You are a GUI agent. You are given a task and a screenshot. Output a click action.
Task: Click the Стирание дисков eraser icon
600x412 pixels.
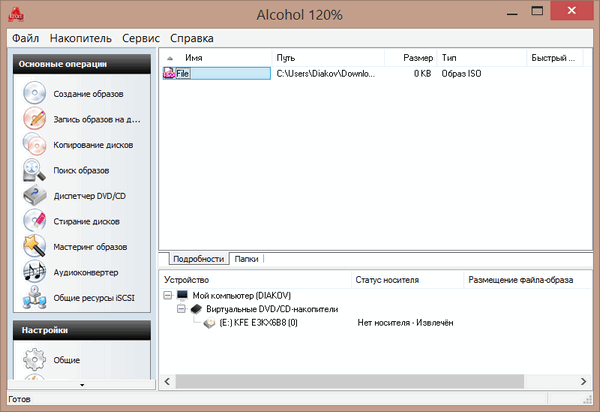34,221
